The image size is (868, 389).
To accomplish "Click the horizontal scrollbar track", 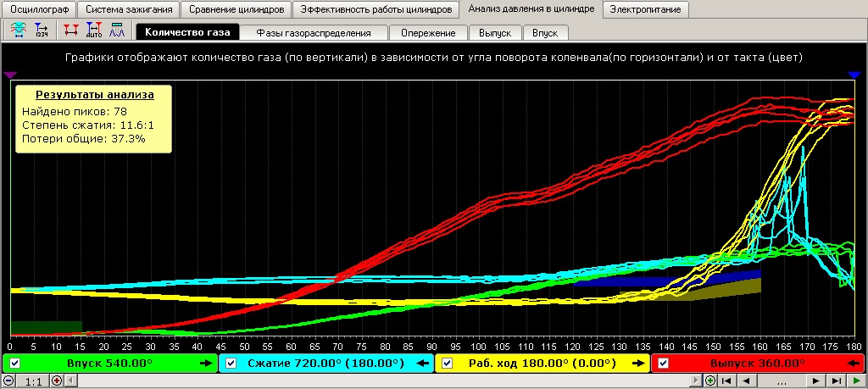I will (384, 381).
